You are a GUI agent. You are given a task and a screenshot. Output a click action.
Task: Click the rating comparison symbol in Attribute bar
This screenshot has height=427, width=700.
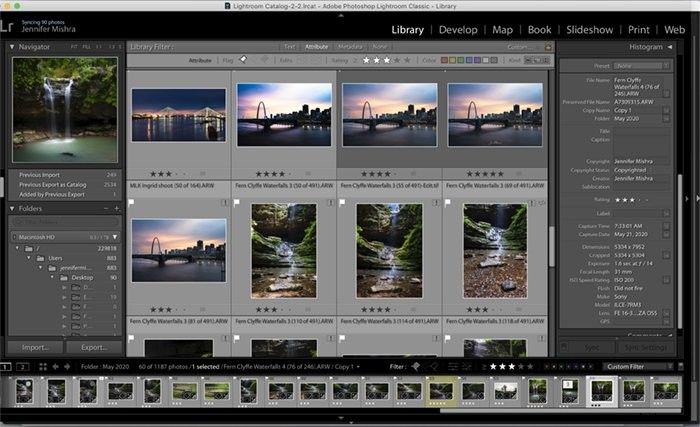[x=355, y=60]
